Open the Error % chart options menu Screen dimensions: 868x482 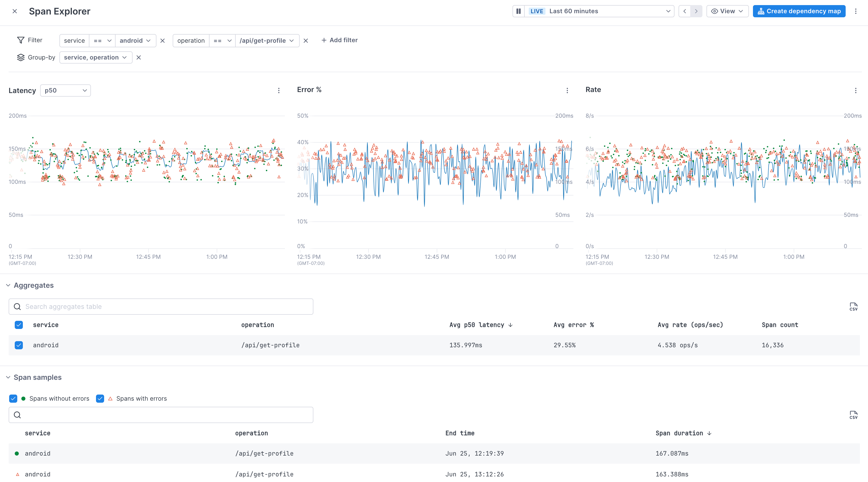point(567,91)
